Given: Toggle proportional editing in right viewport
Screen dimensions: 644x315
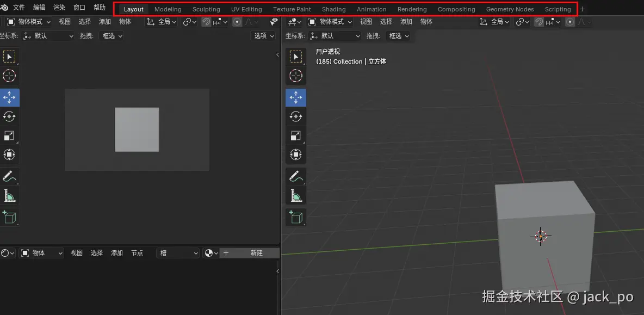Looking at the screenshot, I should 570,22.
